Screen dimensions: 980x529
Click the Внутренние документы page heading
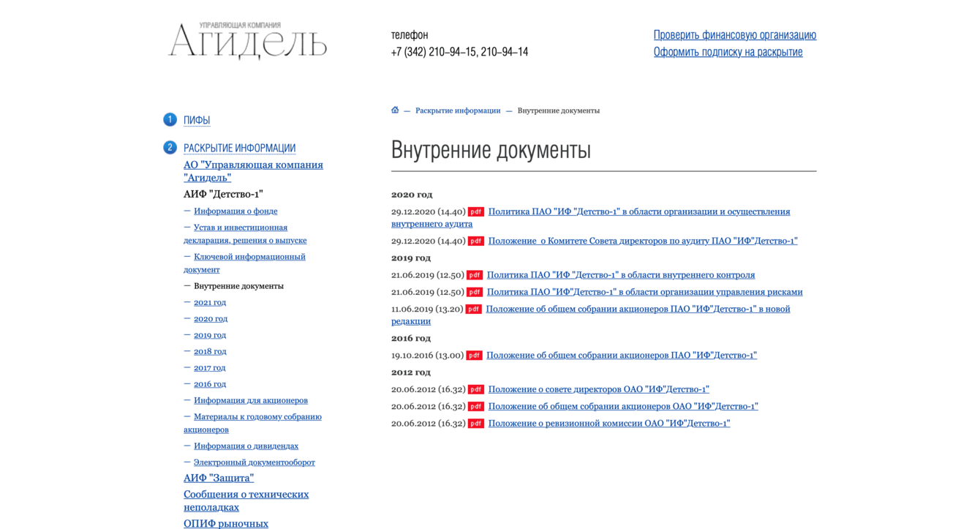point(491,149)
